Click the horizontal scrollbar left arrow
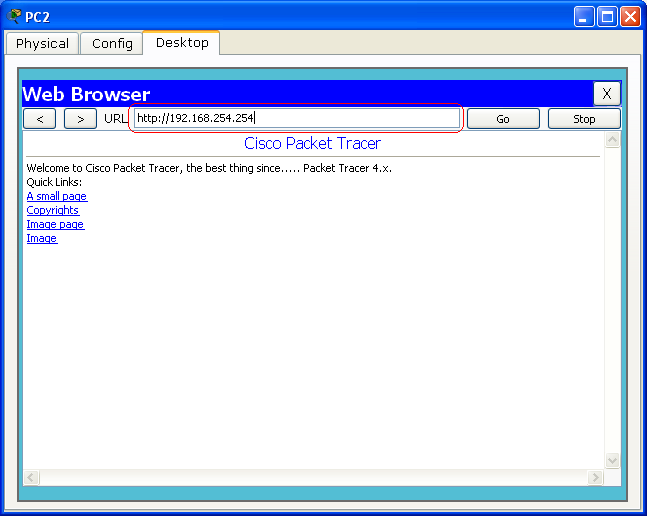Image resolution: width=647 pixels, height=516 pixels. 31,478
